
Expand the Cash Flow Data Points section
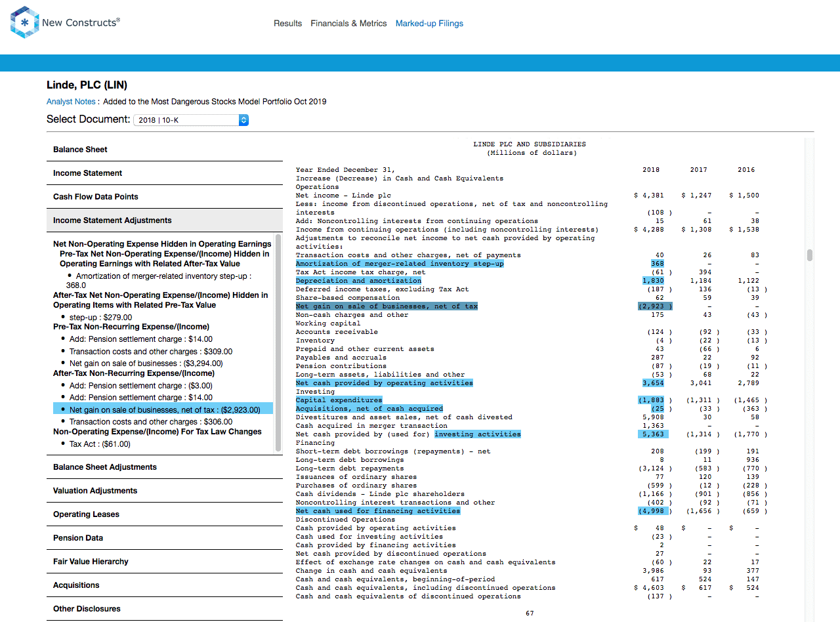click(x=165, y=197)
